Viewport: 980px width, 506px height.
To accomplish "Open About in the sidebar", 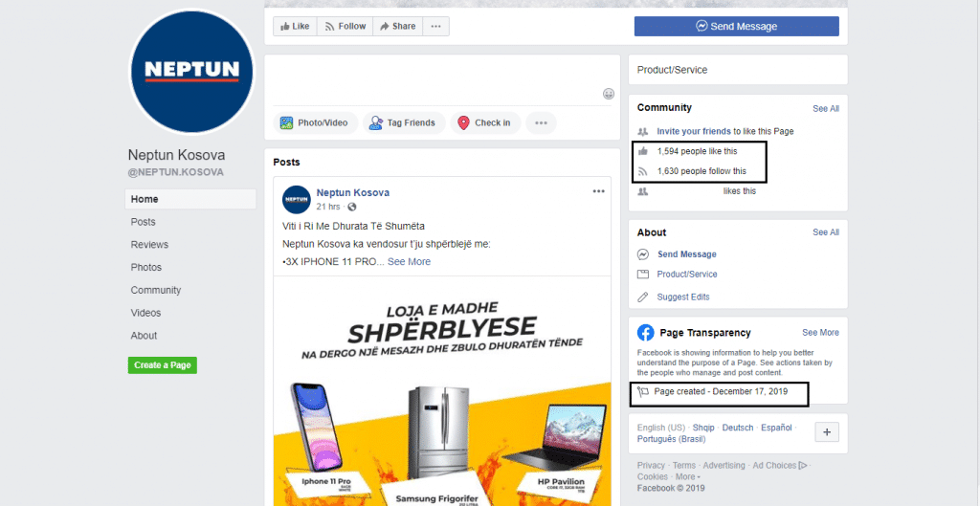I will click(x=144, y=336).
